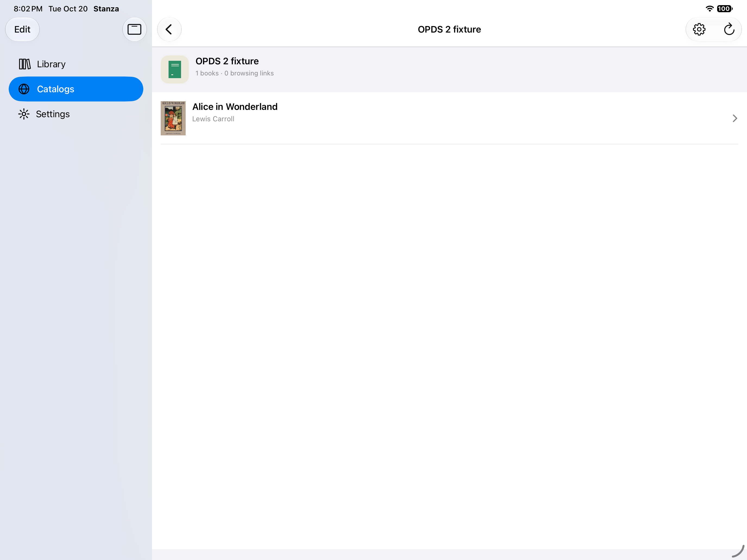This screenshot has height=560, width=747.
Task: Open catalog settings gear icon
Action: [699, 29]
